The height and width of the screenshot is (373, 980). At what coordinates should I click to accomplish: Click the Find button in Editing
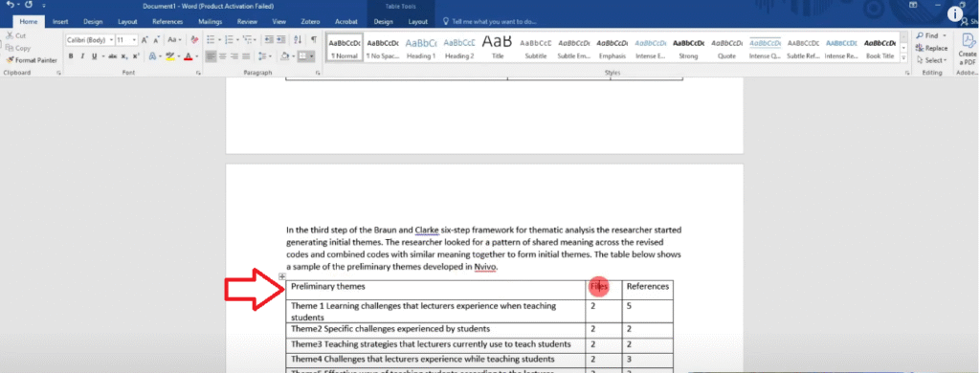931,36
